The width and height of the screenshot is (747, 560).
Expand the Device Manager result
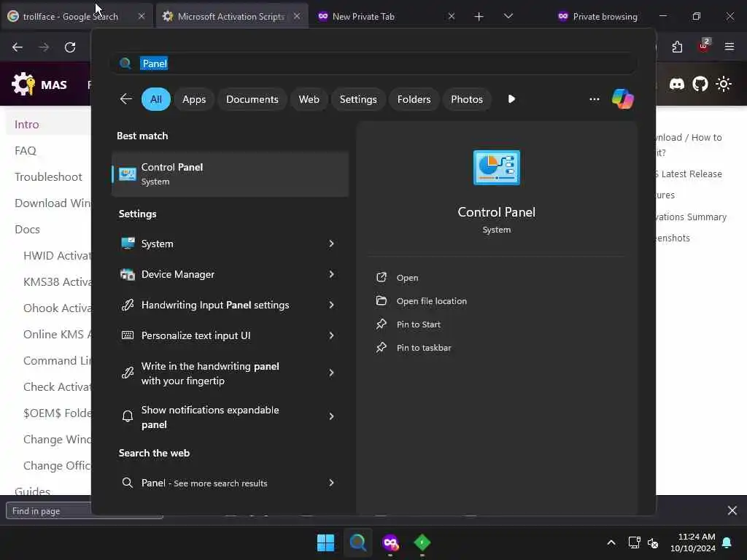(x=331, y=274)
